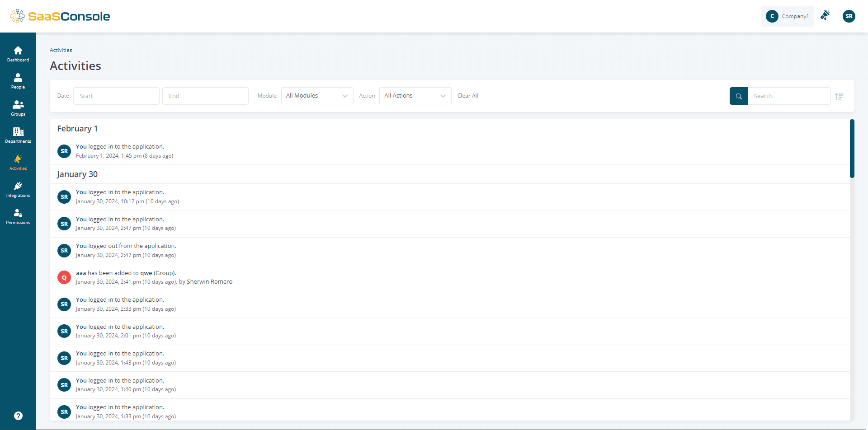The width and height of the screenshot is (868, 430).
Task: Open the All Modules dropdown
Action: (316, 96)
